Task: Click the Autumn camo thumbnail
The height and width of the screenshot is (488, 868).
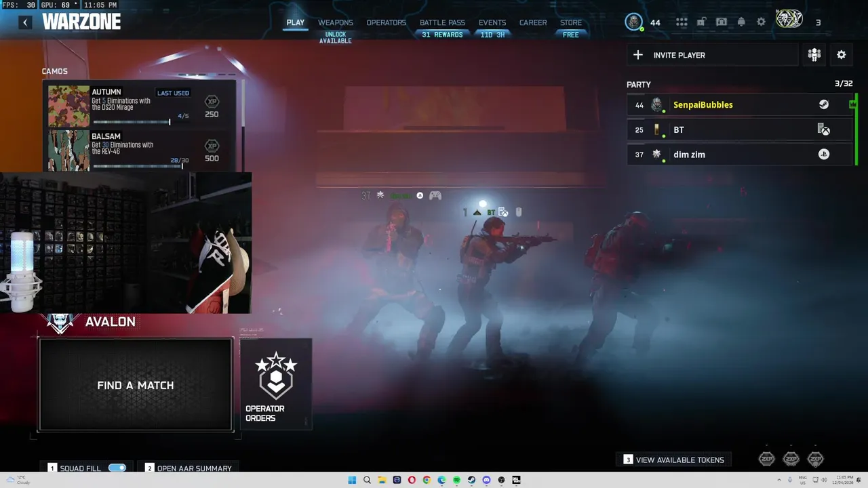Action: (x=68, y=106)
